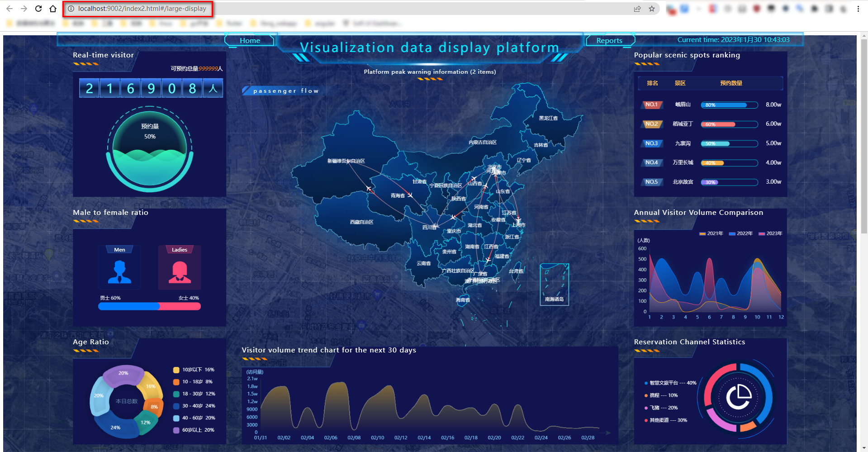This screenshot has width=868, height=452.
Task: Go back using the browser back arrow
Action: pyautogui.click(x=9, y=9)
